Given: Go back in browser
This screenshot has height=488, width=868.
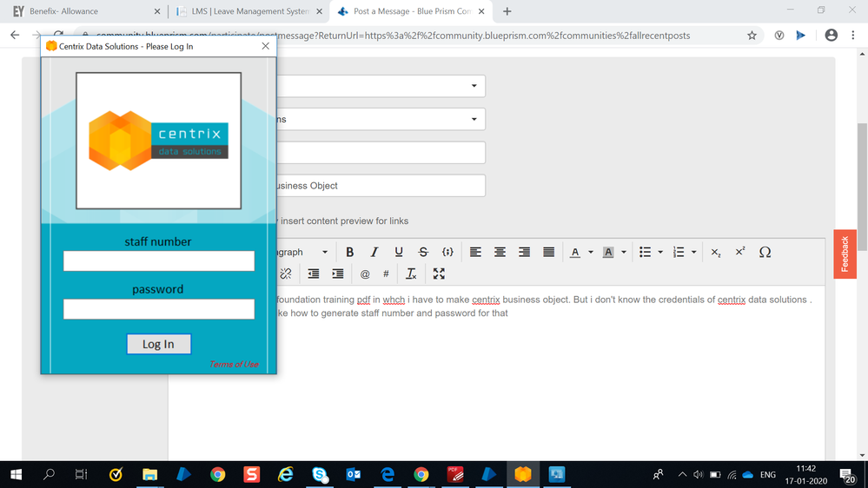Looking at the screenshot, I should pos(15,36).
